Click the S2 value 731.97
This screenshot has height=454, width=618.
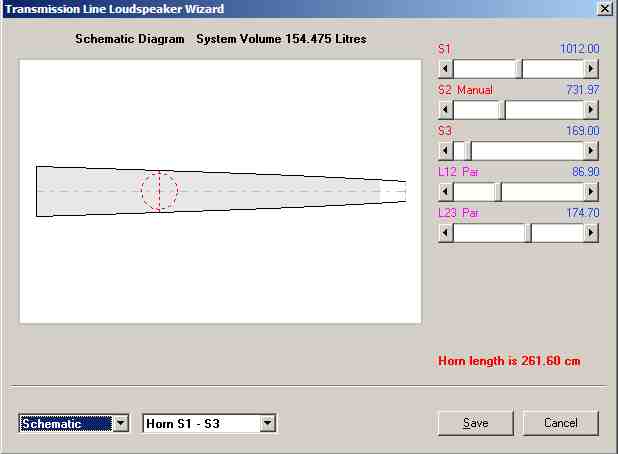point(583,90)
